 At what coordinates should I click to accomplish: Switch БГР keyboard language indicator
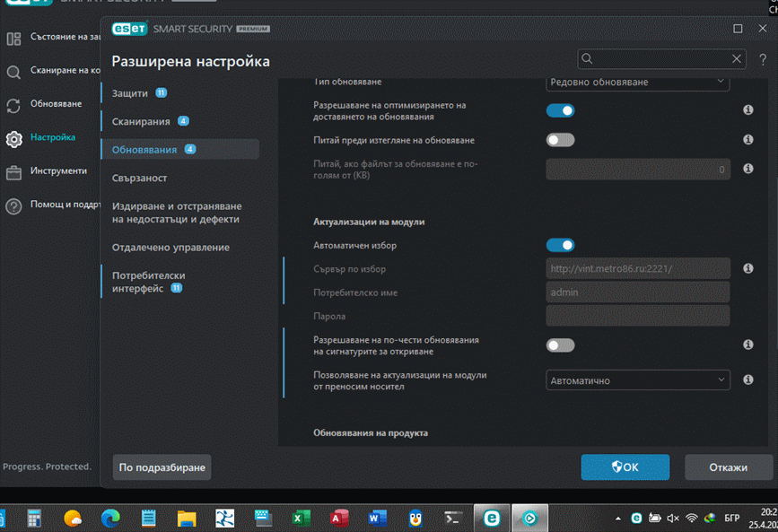point(732,519)
